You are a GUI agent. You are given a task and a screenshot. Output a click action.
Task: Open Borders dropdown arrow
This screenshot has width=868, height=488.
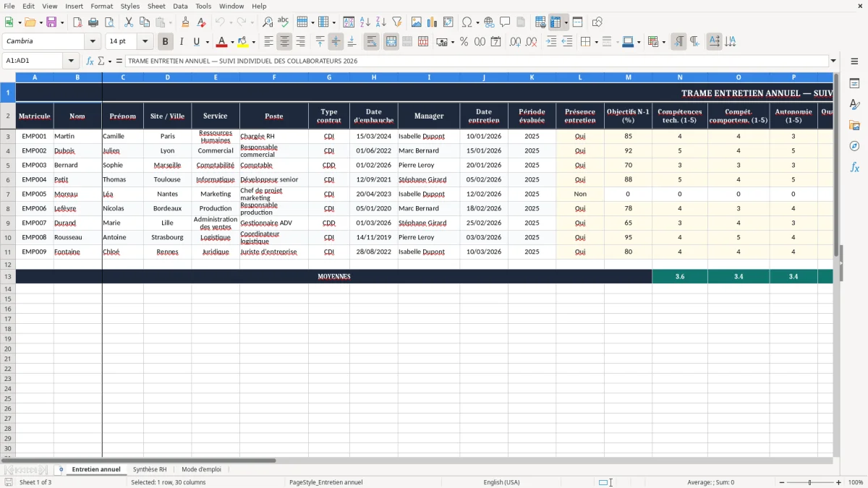tap(596, 42)
